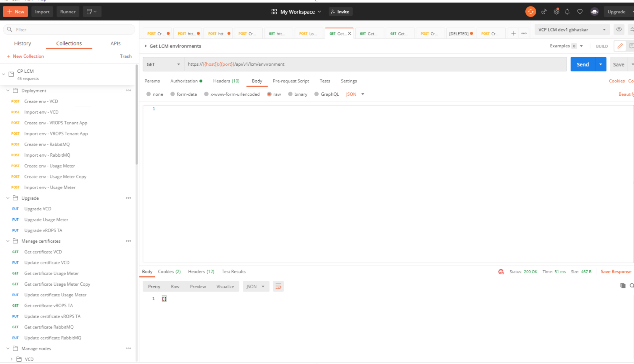This screenshot has width=634, height=364.
Task: Open the VCP LCM dev1 environment dropdown
Action: [x=572, y=30]
